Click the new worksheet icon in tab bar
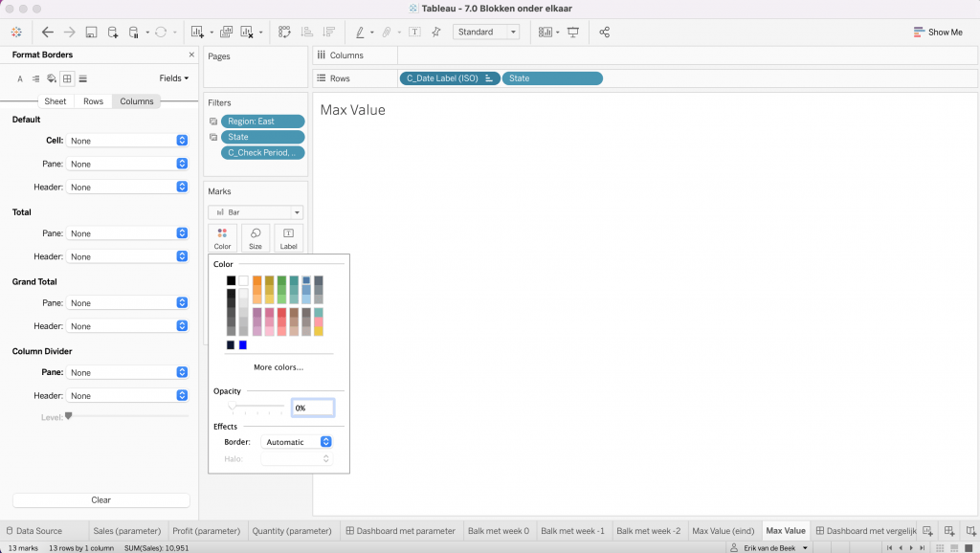The image size is (980, 553). pos(927,531)
